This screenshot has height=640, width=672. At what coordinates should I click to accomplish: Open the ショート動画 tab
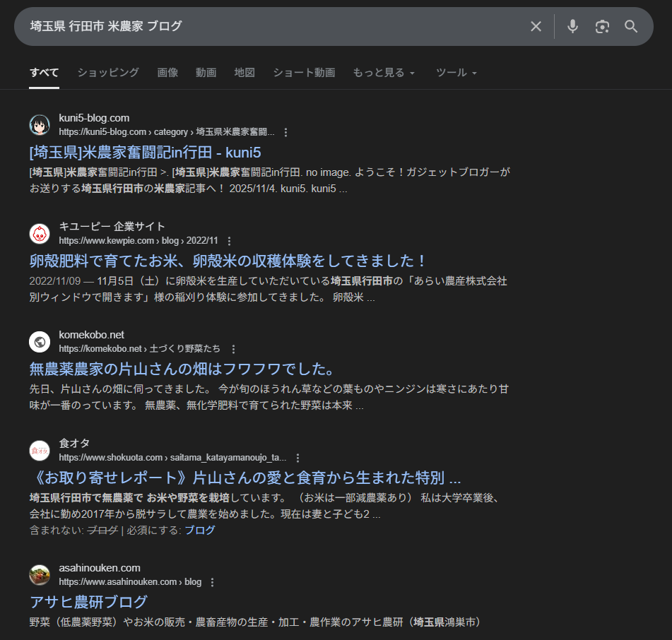[x=304, y=72]
